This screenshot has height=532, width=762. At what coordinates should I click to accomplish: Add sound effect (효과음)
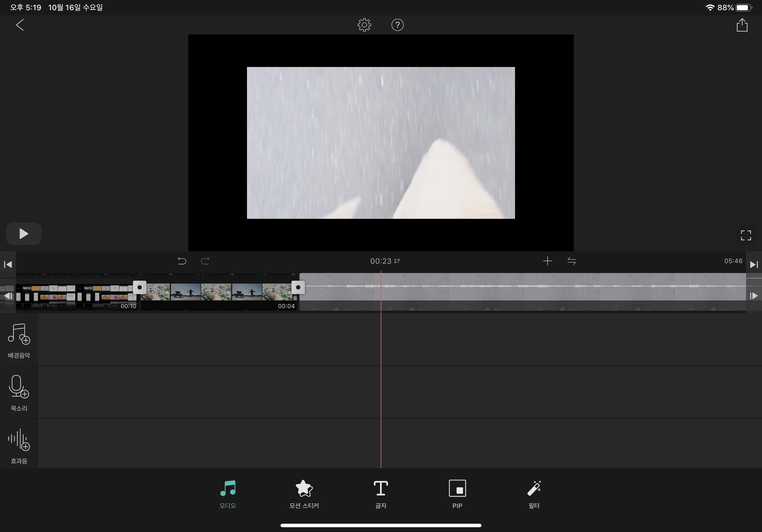19,446
